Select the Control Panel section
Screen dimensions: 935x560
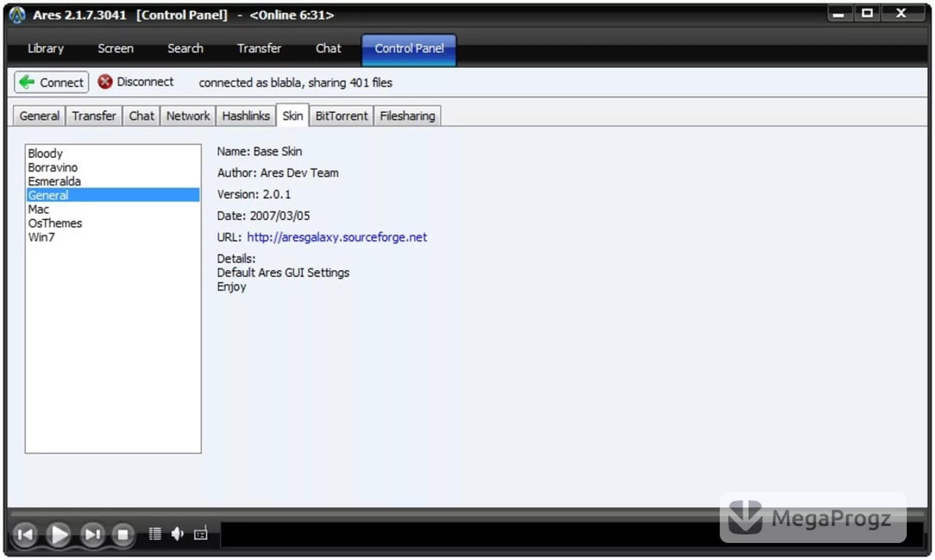point(409,49)
